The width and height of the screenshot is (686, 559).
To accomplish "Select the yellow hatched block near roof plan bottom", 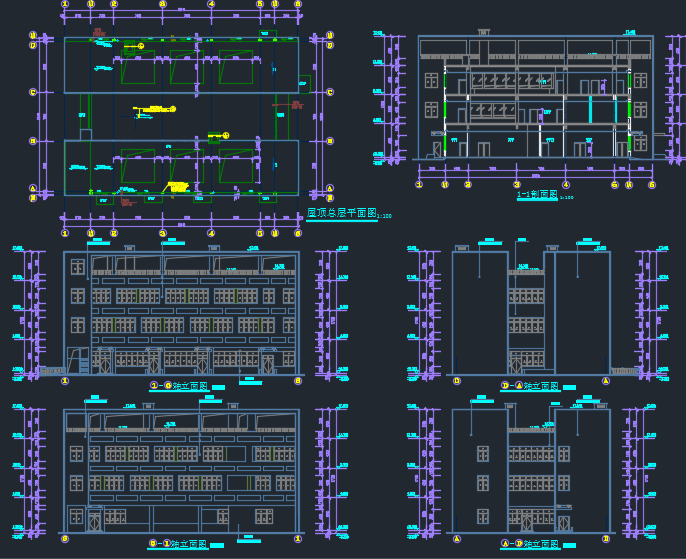I will 178,187.
